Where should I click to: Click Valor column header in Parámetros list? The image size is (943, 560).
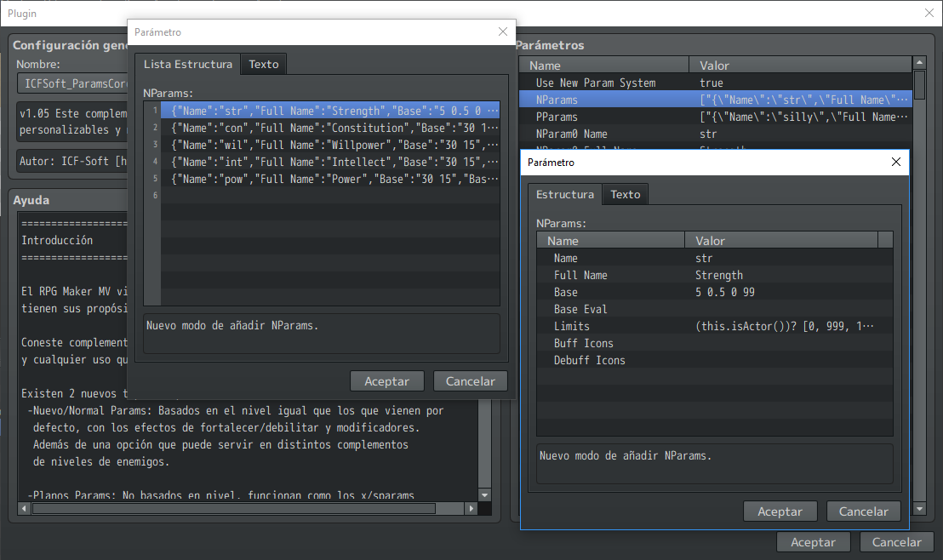click(x=801, y=65)
